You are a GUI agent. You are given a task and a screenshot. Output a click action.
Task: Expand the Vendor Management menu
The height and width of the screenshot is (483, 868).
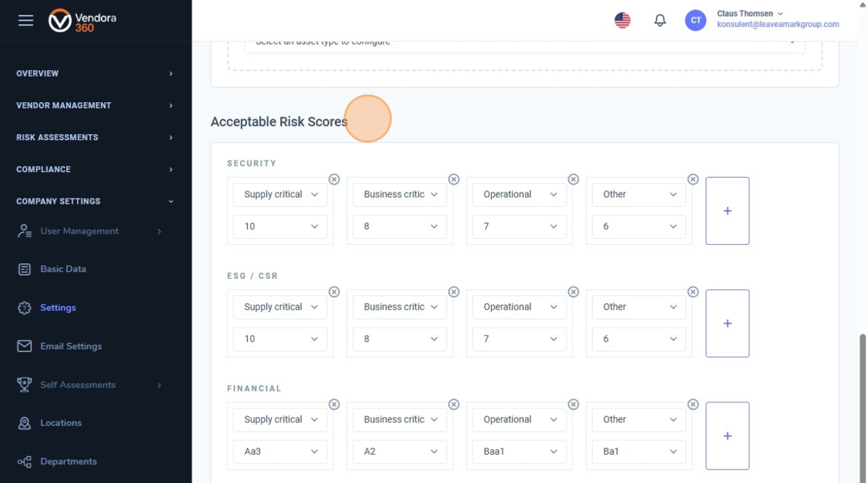pyautogui.click(x=95, y=105)
